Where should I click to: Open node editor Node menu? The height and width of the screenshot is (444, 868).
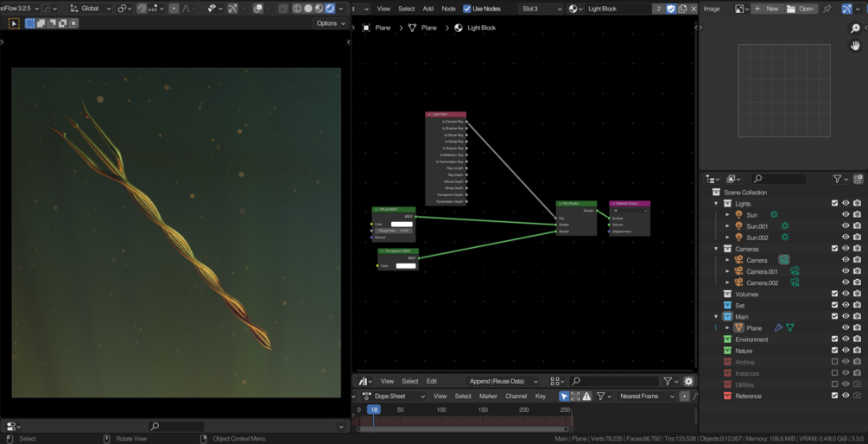click(x=448, y=9)
